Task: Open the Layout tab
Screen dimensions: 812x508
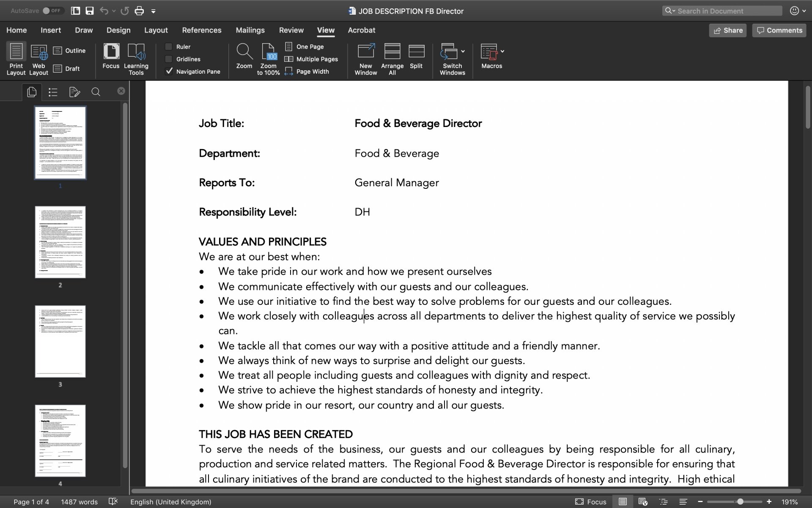Action: (156, 30)
